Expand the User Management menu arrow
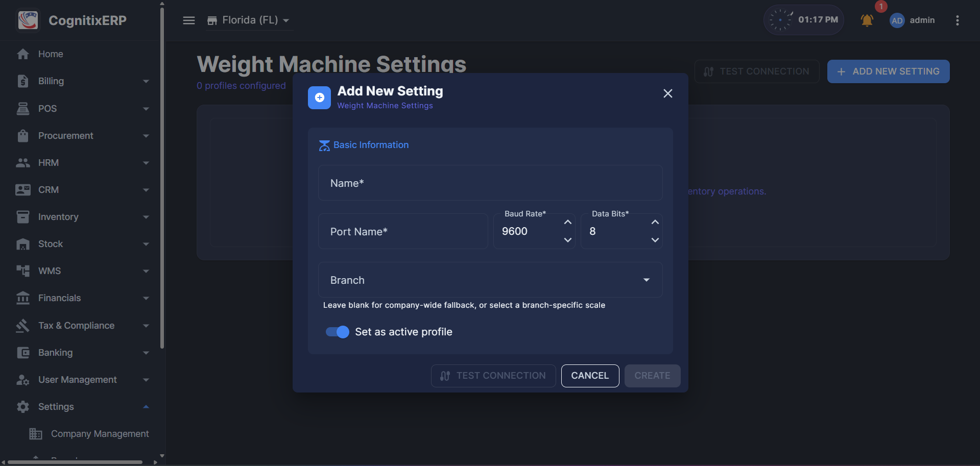The width and height of the screenshot is (980, 466). (x=146, y=380)
